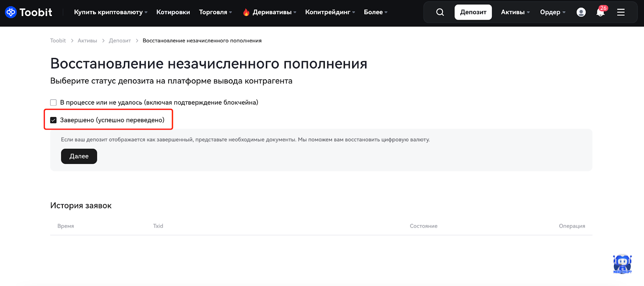Expand 'Купить криптовалюту' dropdown
Image resolution: width=644 pixels, height=286 pixels.
pyautogui.click(x=111, y=12)
